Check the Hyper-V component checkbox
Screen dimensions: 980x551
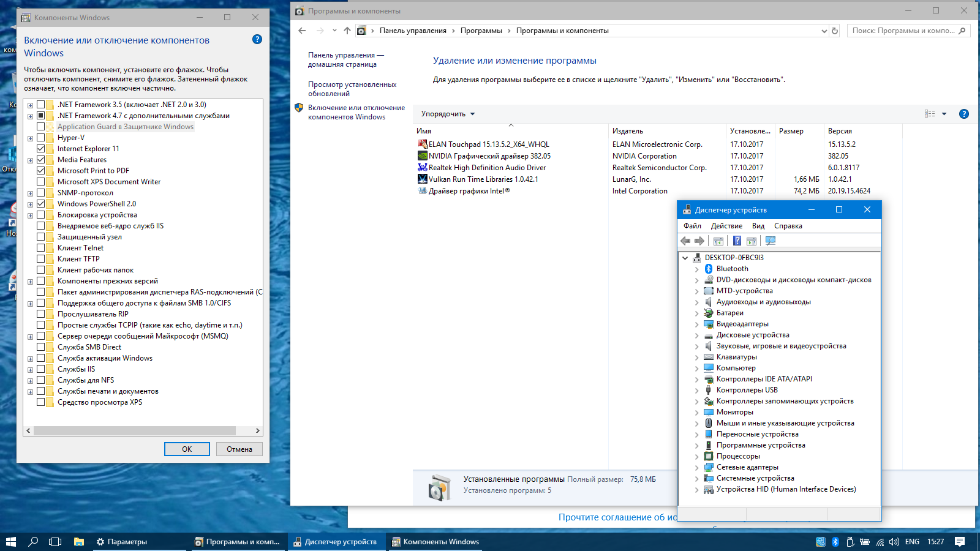(40, 138)
